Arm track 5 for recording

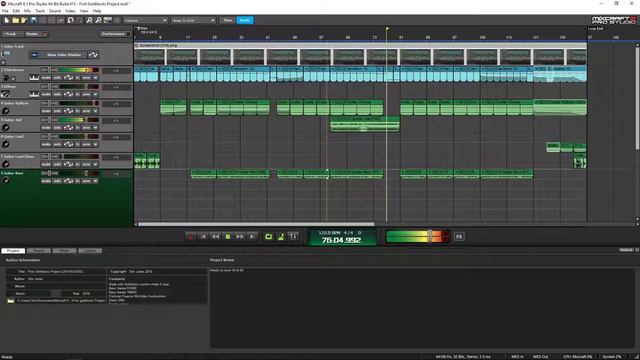point(86,128)
